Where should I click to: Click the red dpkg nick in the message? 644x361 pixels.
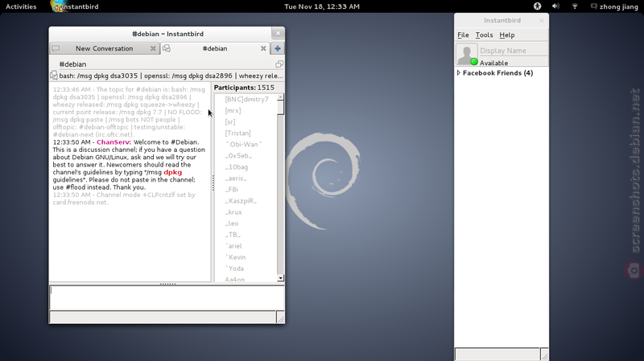[x=172, y=172]
